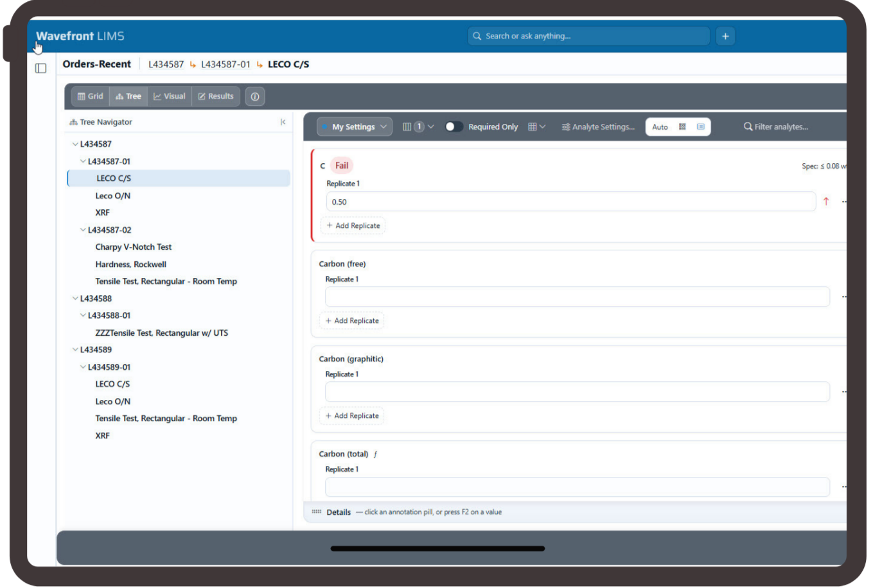The width and height of the screenshot is (873, 588).
Task: Open the more options menu for Carbon (graphitic)
Action: click(843, 392)
